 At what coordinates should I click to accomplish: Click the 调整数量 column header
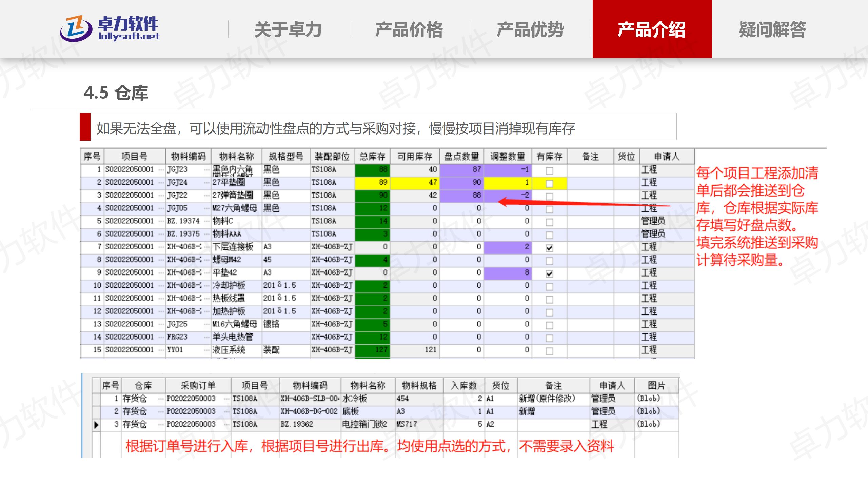(508, 157)
